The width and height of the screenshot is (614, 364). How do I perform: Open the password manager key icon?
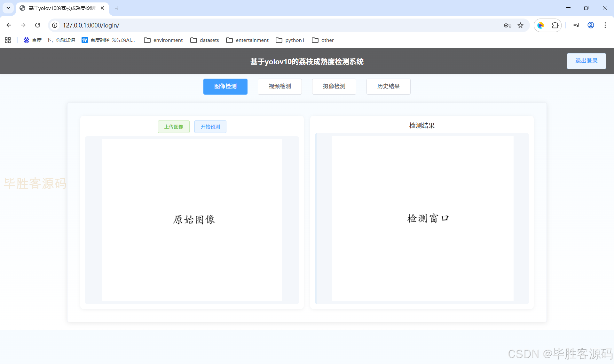pos(508,25)
